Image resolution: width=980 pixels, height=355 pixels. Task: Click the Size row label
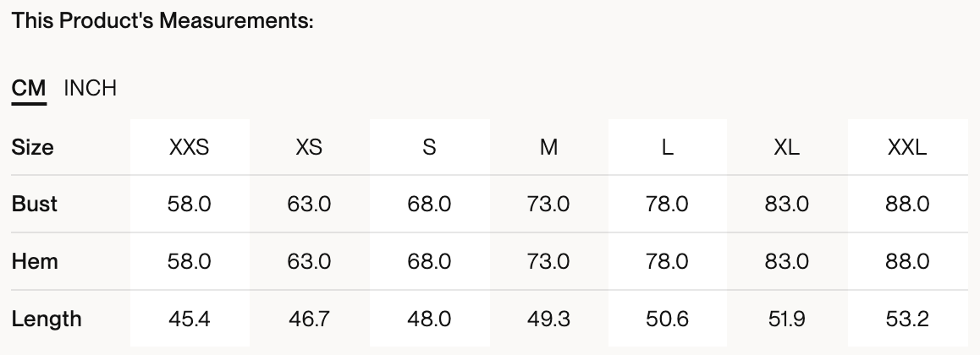[x=33, y=147]
